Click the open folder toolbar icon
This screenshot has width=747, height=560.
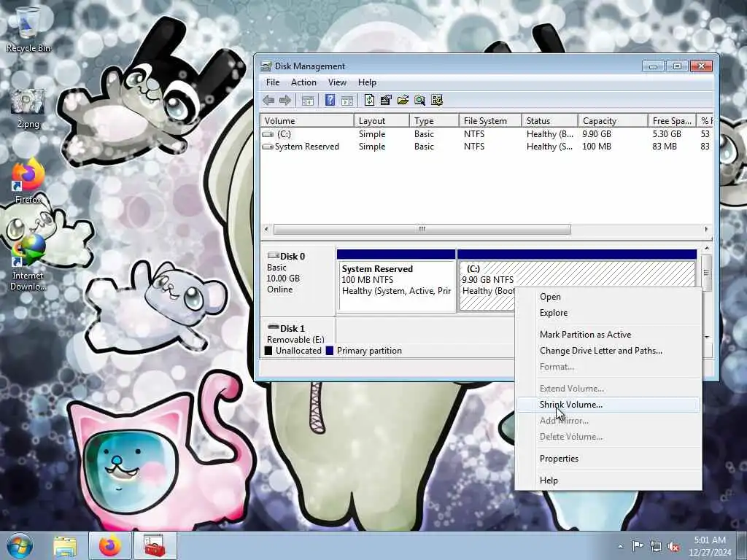coord(403,100)
